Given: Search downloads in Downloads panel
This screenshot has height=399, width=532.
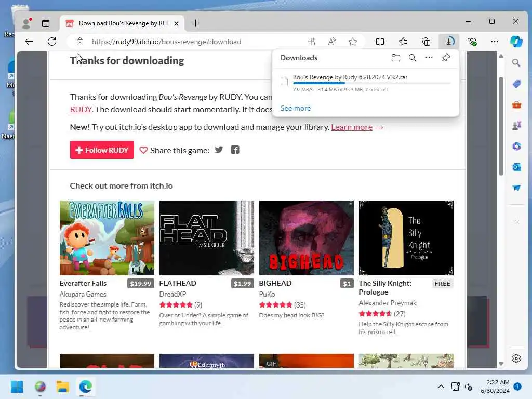Looking at the screenshot, I should [x=412, y=58].
